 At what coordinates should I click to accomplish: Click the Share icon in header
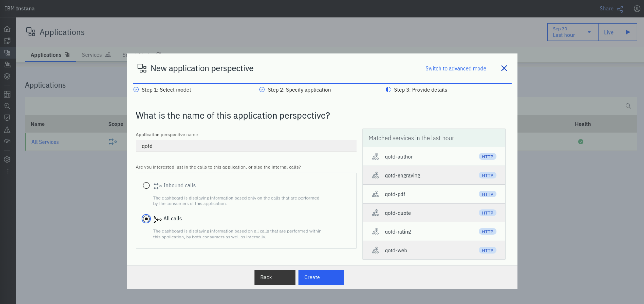click(620, 9)
